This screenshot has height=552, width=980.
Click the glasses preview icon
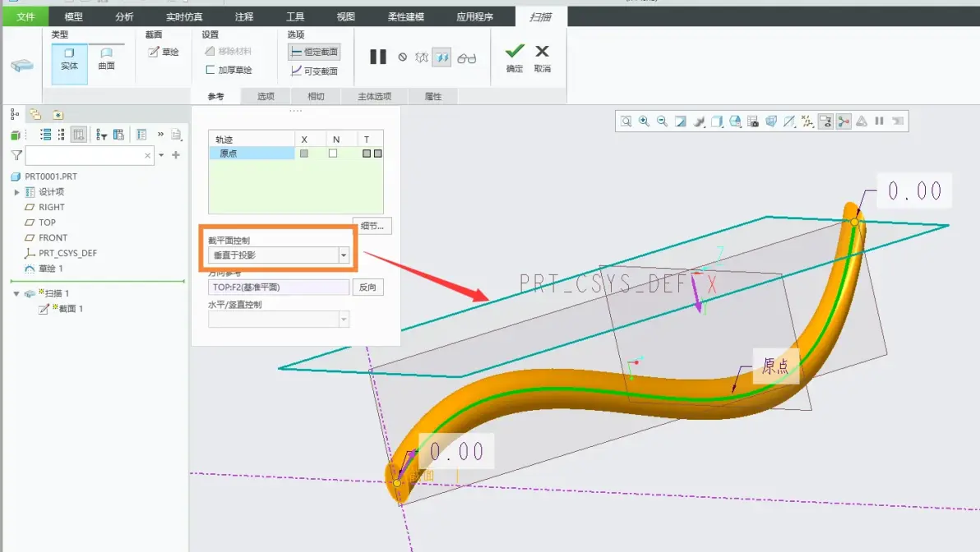466,58
